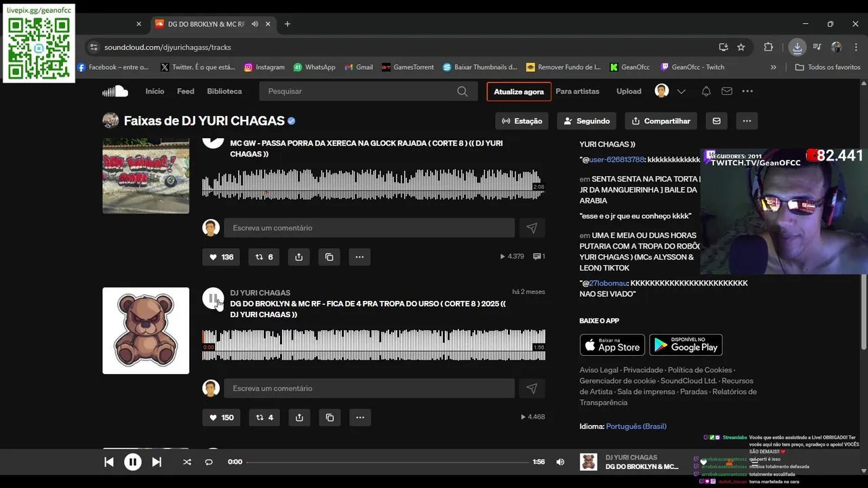
Task: Open the messages envelope icon in header
Action: tap(727, 91)
